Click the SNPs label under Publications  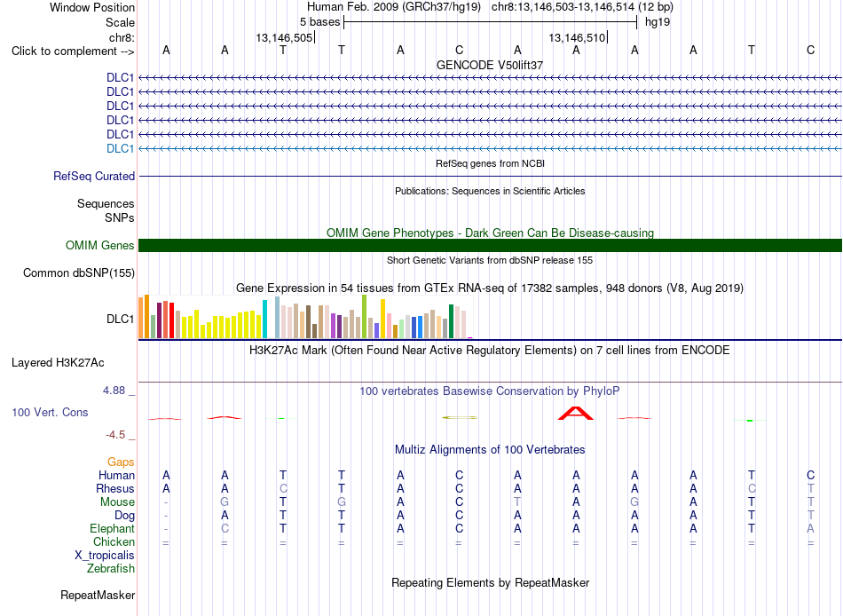coord(120,217)
